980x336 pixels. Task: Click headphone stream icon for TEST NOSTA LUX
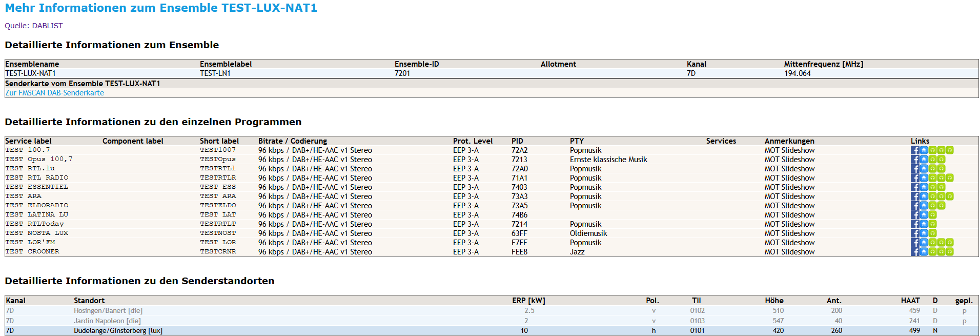coord(932,233)
